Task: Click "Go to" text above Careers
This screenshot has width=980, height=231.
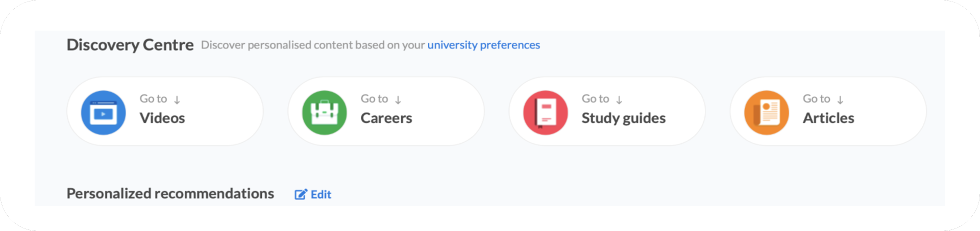Action: (374, 98)
